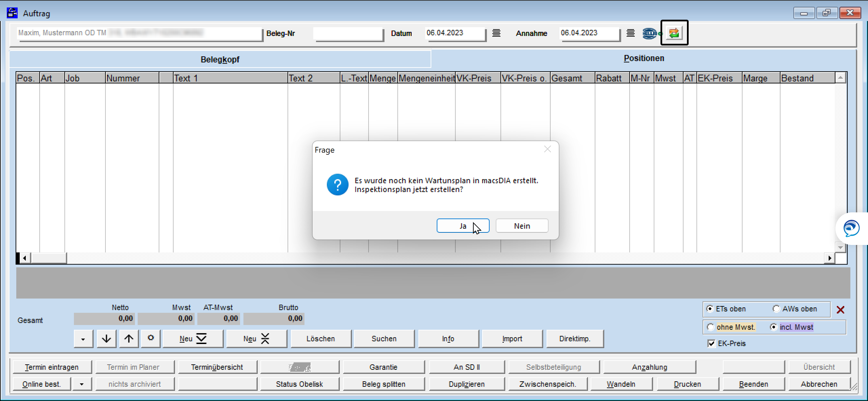
Task: Click the Marge column header
Action: (x=761, y=78)
